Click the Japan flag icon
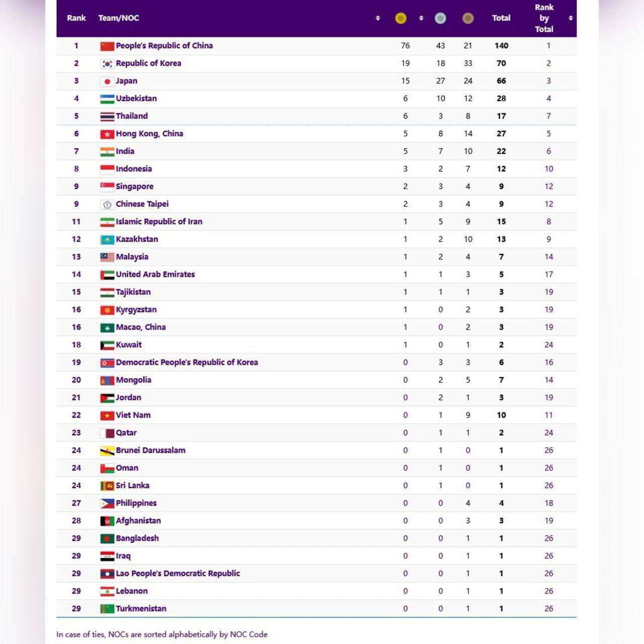 click(107, 82)
